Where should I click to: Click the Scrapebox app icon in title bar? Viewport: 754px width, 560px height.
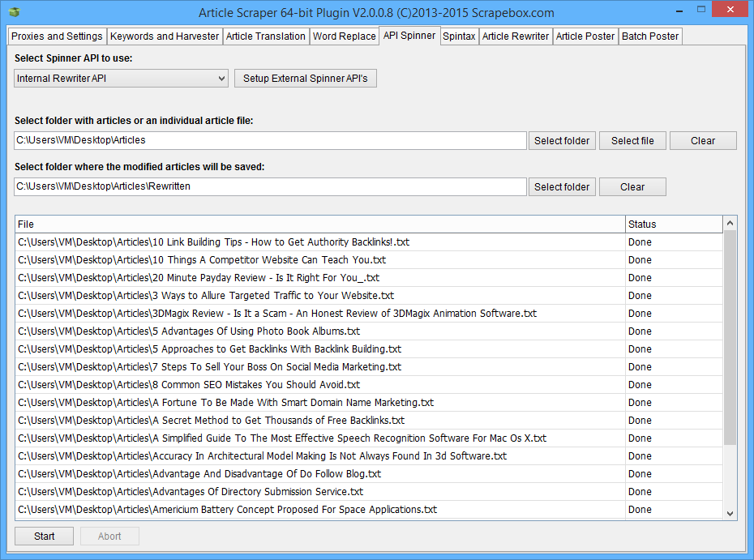point(15,12)
